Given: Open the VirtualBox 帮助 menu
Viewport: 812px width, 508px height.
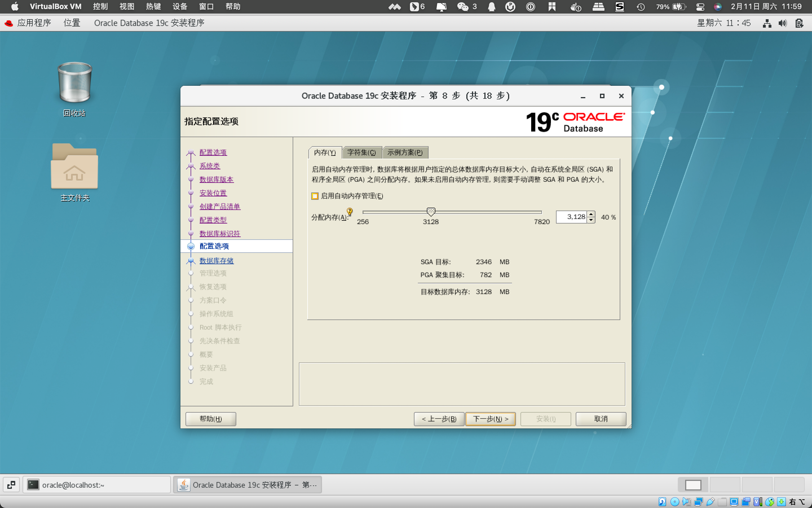Looking at the screenshot, I should click(x=233, y=6).
